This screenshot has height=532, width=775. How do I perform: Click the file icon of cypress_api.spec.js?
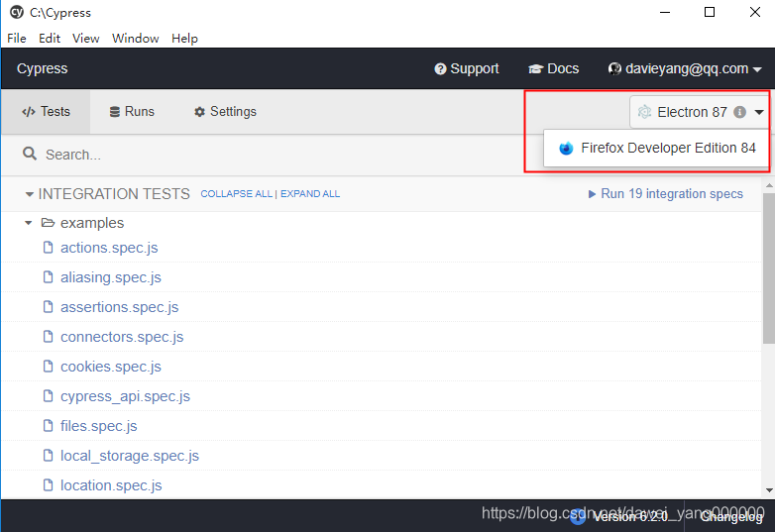48,395
